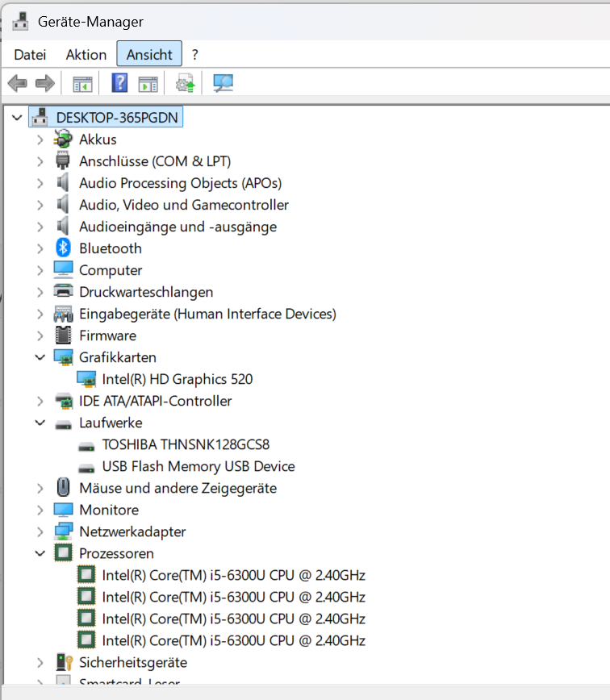Click the Prozessoren category chip icon
Screen dimensions: 610x700
[63, 553]
